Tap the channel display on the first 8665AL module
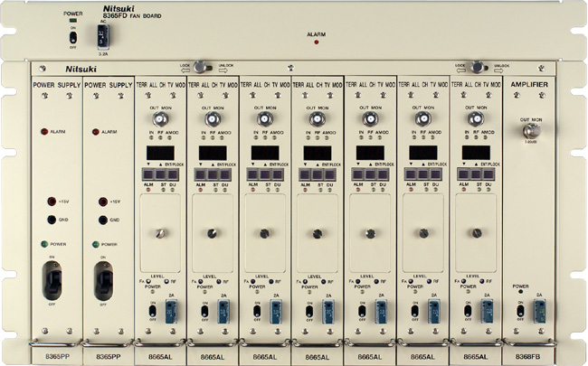588x366 pixels. pos(160,154)
